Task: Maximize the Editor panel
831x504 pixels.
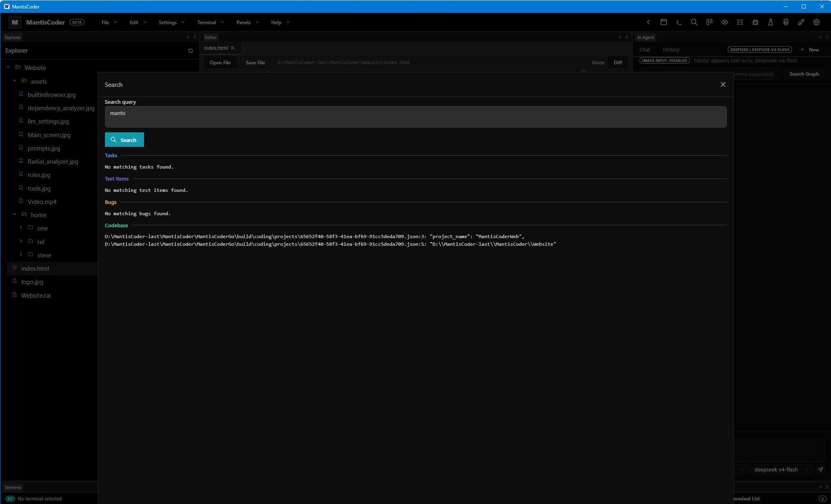Action: coord(627,37)
